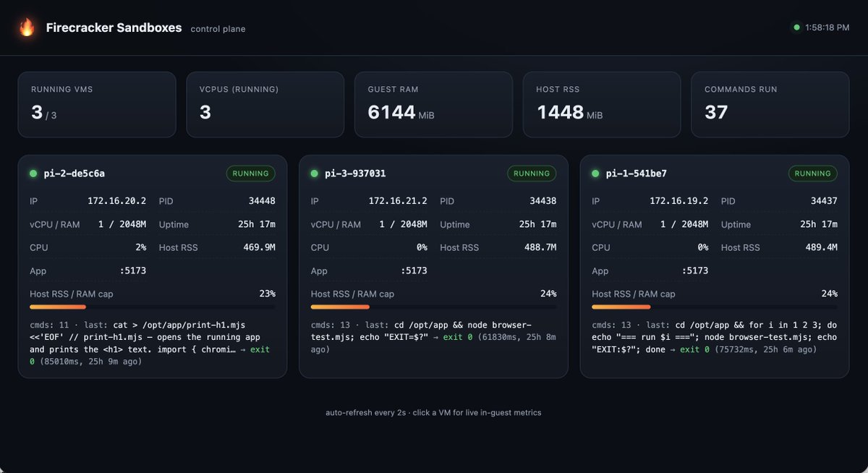Click the Host RSS / RAM cap bar for pi-1-541be7

click(x=715, y=307)
